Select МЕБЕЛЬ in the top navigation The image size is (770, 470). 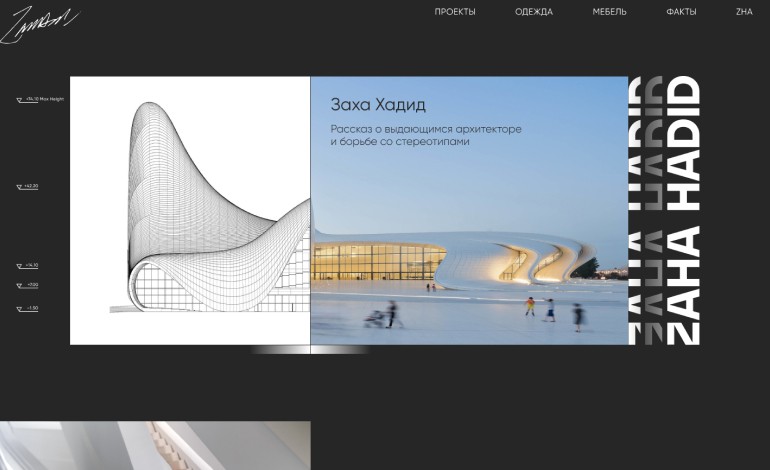[x=609, y=12]
